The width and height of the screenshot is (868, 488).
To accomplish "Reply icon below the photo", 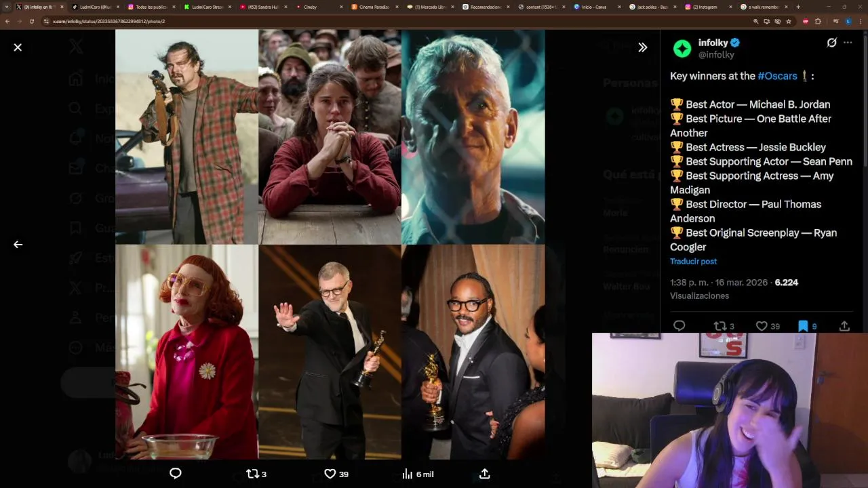I will [175, 474].
